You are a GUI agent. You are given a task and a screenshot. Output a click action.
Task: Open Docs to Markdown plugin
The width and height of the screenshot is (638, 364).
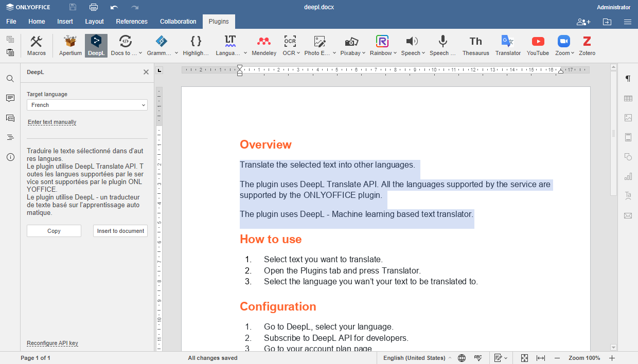click(124, 46)
